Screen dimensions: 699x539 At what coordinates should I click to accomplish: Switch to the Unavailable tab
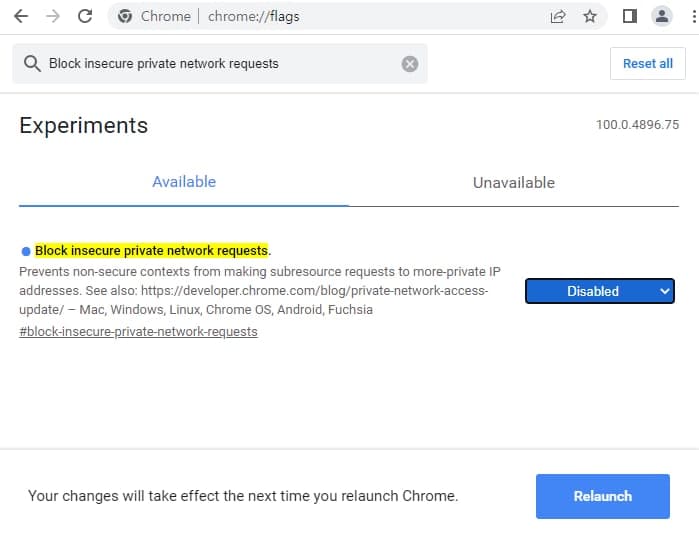pos(514,183)
